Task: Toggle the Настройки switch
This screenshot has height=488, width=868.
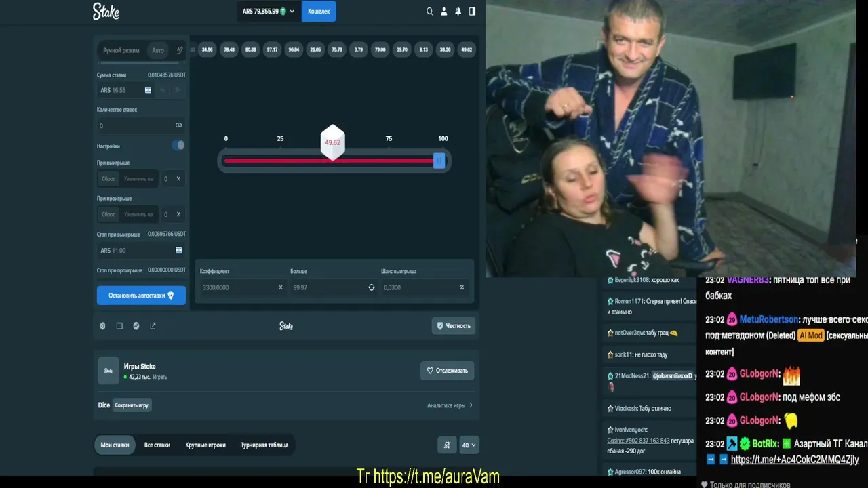Action: click(178, 145)
